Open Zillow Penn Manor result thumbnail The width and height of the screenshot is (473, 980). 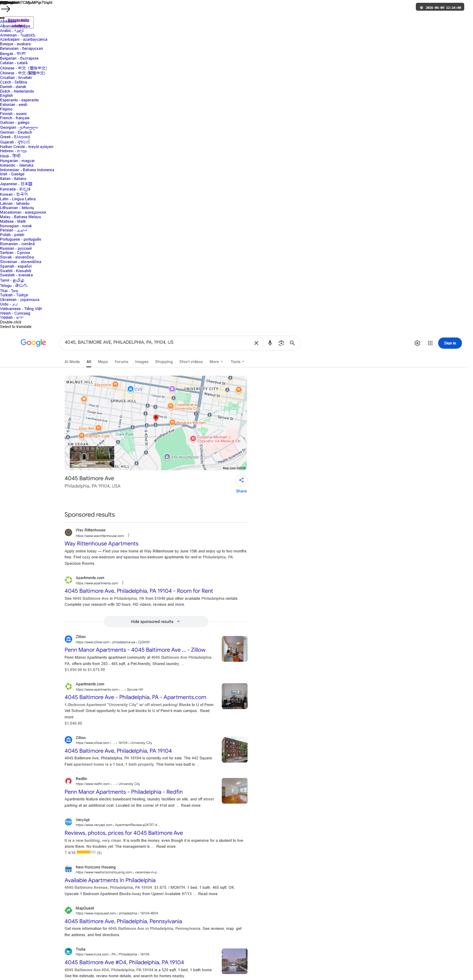point(234,649)
